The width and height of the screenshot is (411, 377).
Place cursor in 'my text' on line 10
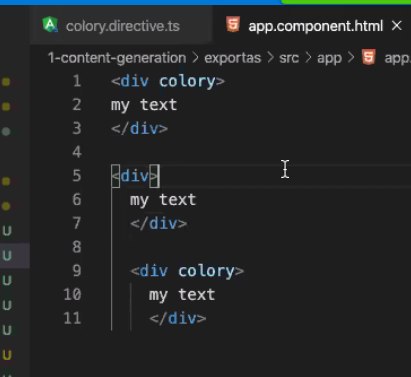coord(182,295)
